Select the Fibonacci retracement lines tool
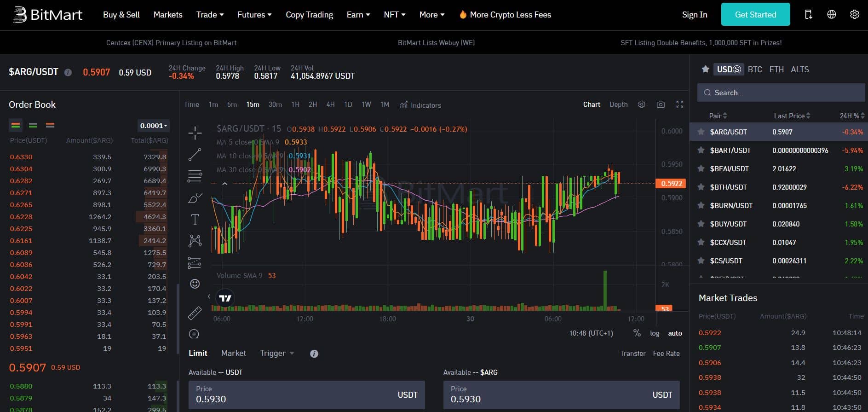The image size is (868, 412). [x=195, y=176]
